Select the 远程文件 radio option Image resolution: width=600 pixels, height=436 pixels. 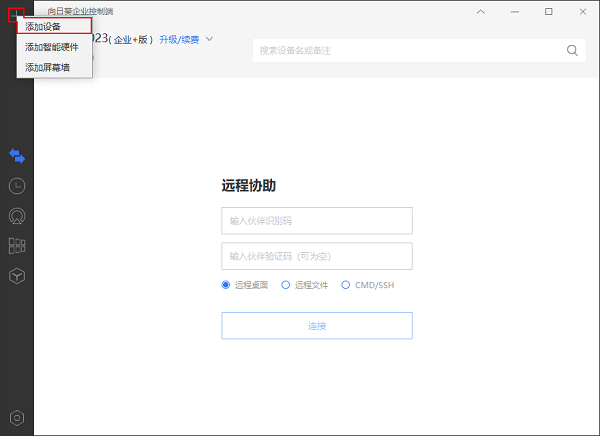coord(286,285)
